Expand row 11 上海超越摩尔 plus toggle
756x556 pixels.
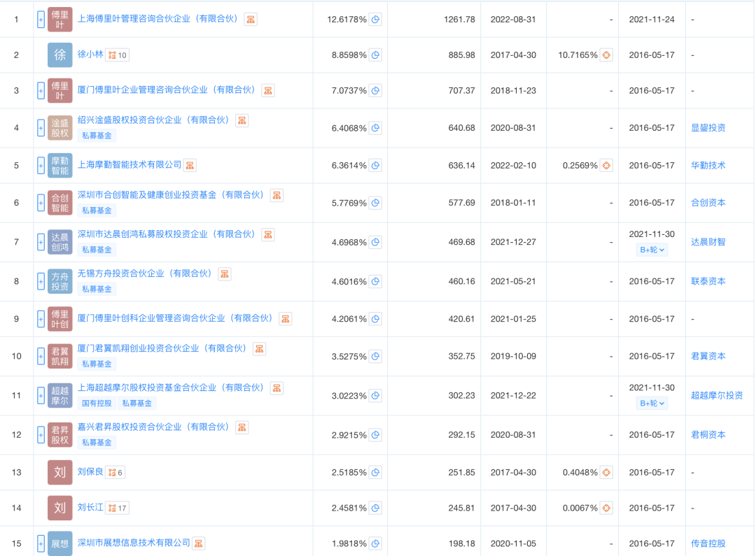41,395
